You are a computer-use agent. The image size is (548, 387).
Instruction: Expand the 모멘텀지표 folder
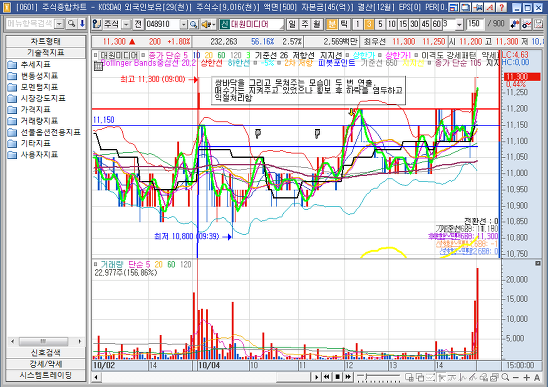[x=33, y=87]
